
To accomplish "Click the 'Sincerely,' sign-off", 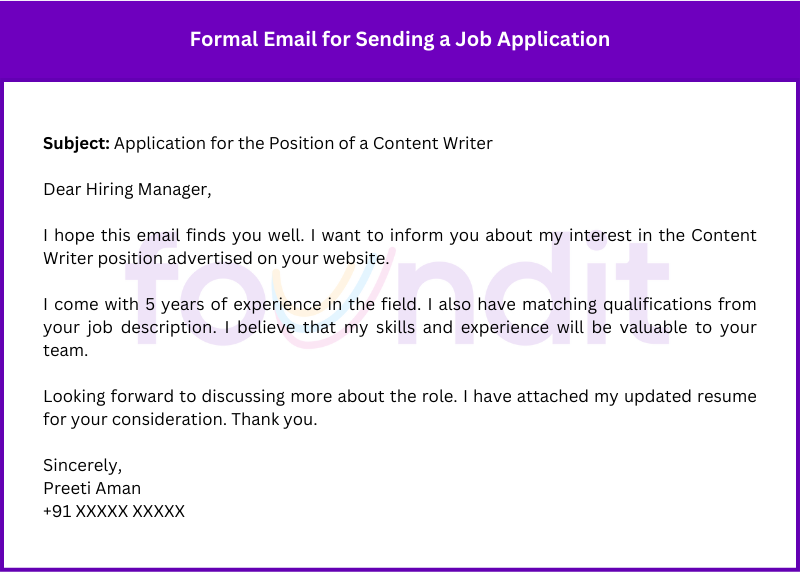I will 82,465.
